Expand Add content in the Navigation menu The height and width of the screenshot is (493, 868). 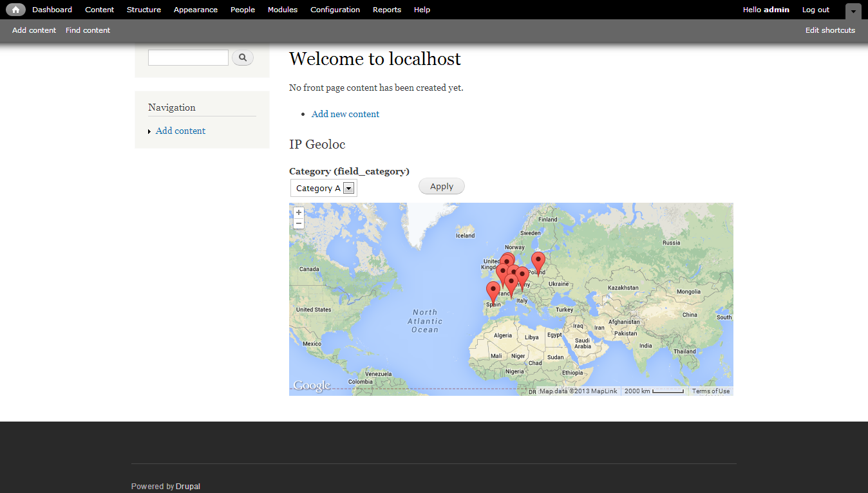149,131
